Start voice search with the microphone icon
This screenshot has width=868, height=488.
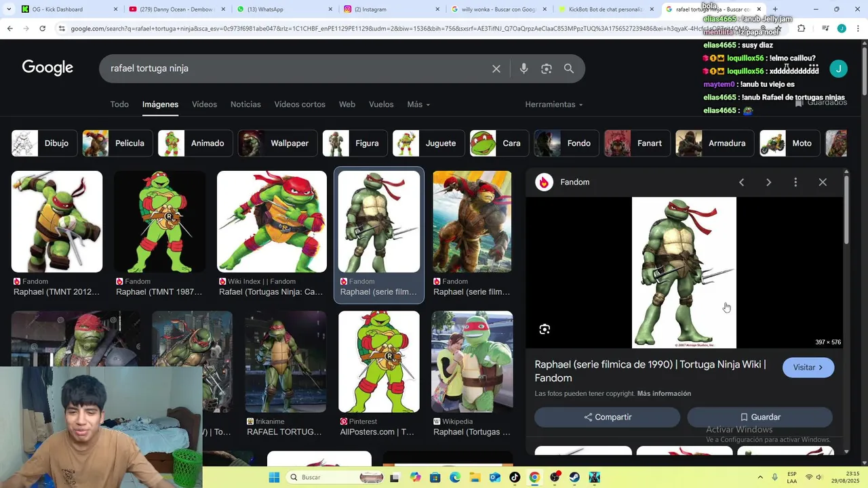click(x=524, y=68)
